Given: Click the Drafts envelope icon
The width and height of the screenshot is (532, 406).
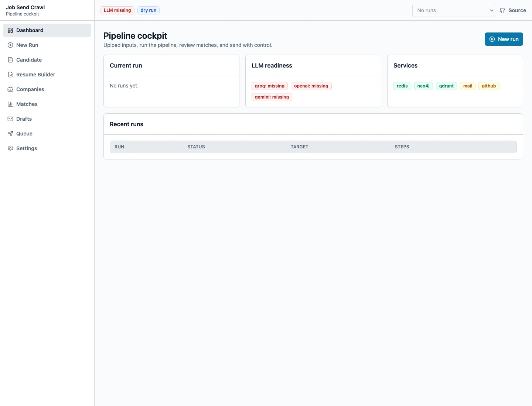Looking at the screenshot, I should click(10, 119).
